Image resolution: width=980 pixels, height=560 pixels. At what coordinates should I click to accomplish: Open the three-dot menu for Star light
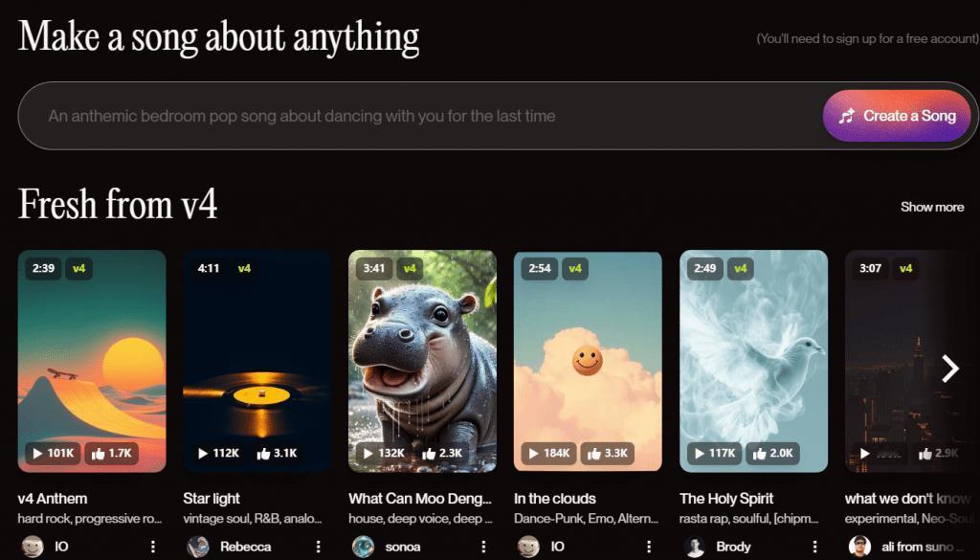[318, 547]
